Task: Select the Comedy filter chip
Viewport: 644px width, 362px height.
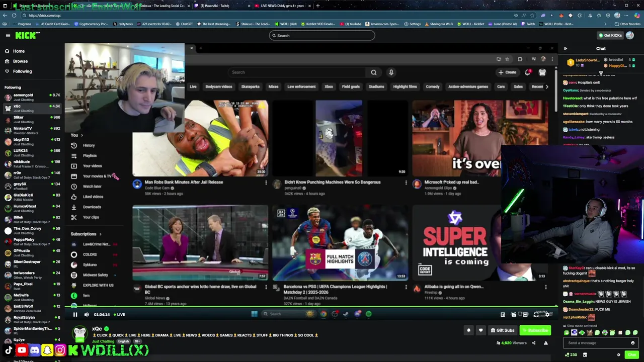Action: 433,86
